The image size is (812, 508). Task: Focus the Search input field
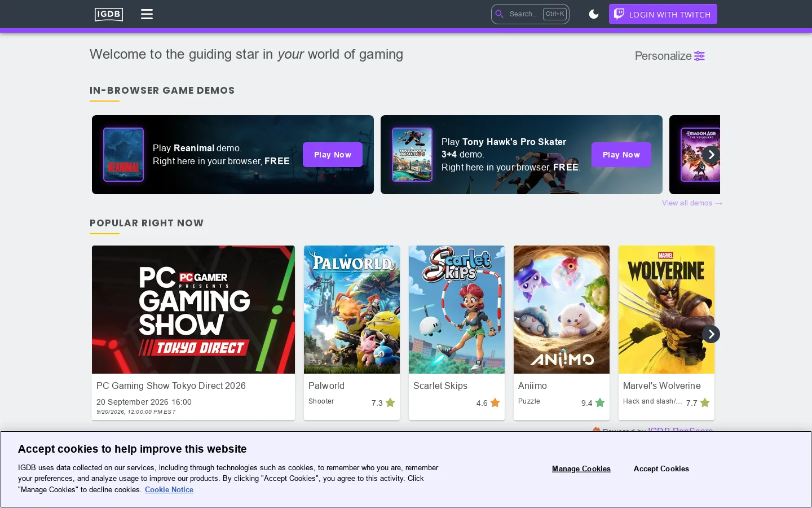pyautogui.click(x=530, y=14)
